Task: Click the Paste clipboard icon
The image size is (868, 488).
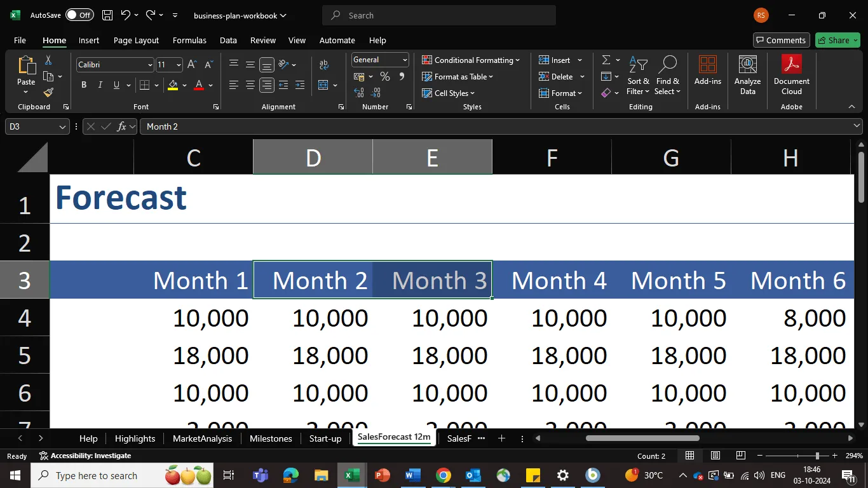Action: click(26, 65)
